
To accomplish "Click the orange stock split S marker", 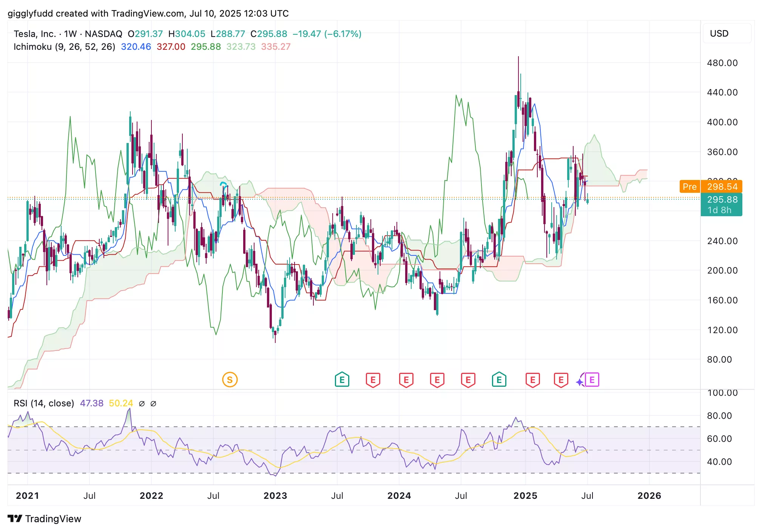I will pos(230,380).
